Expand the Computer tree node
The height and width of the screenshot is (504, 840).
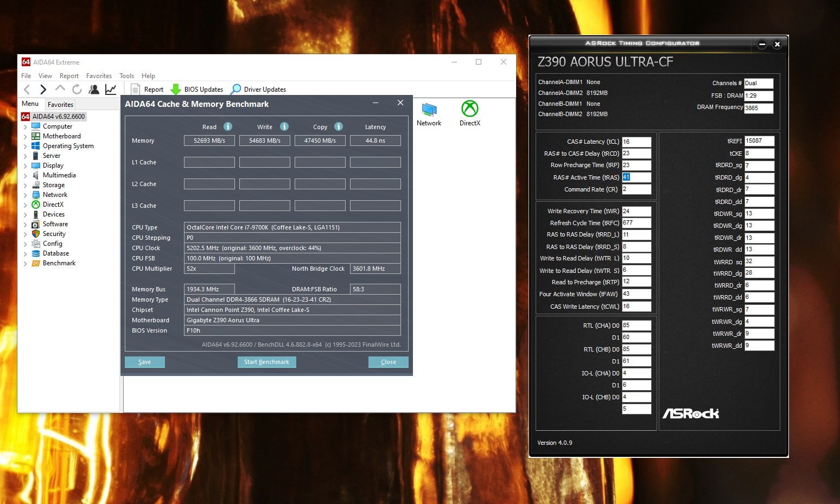25,127
